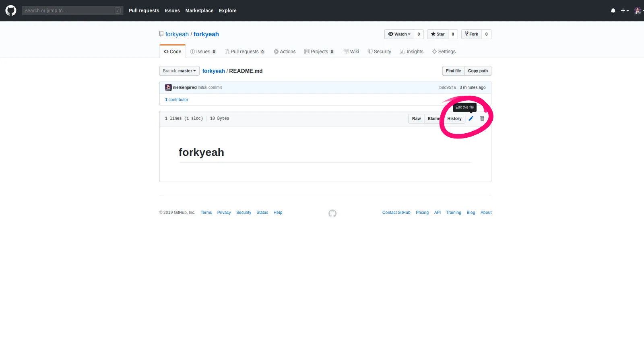The width and height of the screenshot is (644, 339).
Task: Open the API footer link
Action: click(438, 213)
